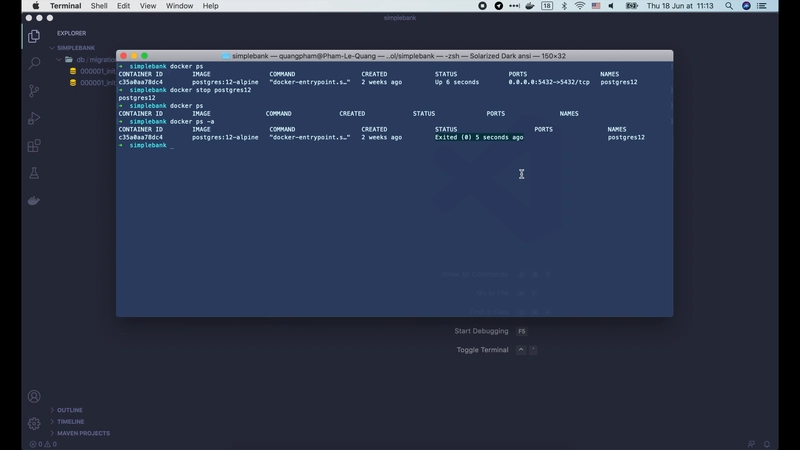Click the Docker whale menu bar icon
This screenshot has width=800, height=450.
click(530, 6)
